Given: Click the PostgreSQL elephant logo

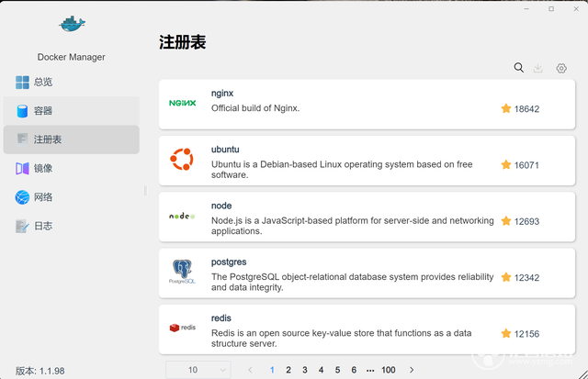Looking at the screenshot, I should click(x=182, y=272).
